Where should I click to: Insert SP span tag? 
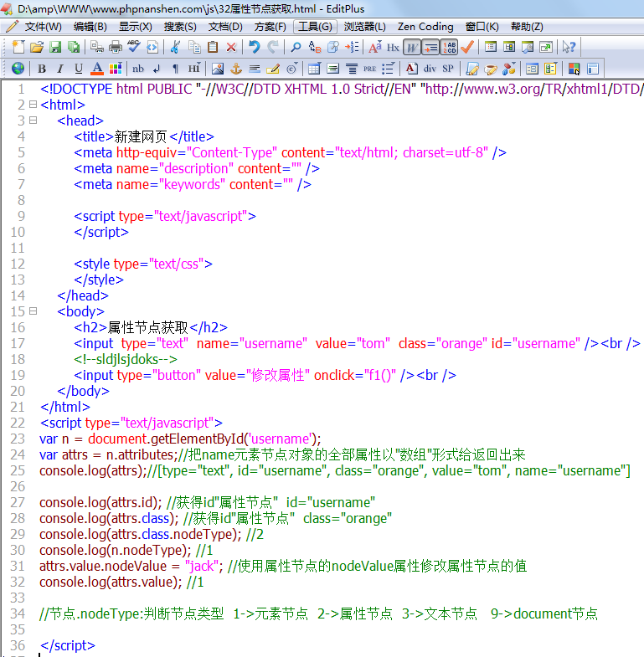(448, 69)
